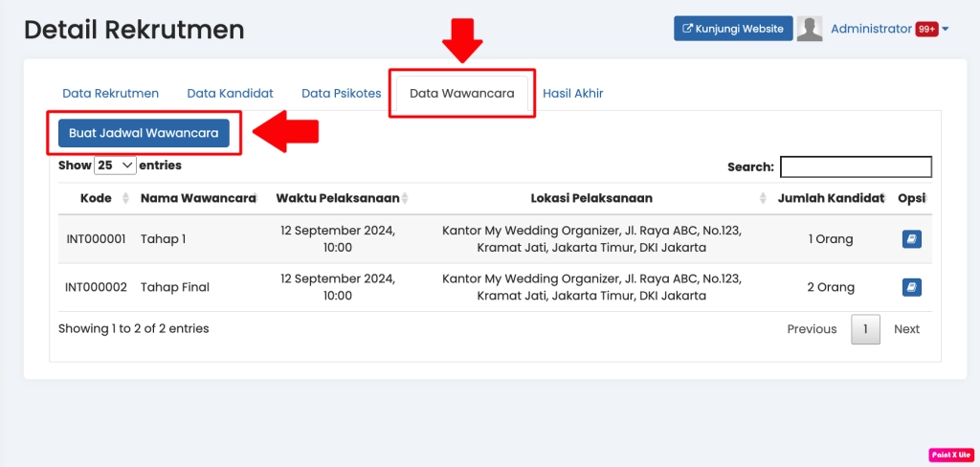Click code INT000001 cell
Viewport: 980px width, 467px height.
tap(97, 239)
